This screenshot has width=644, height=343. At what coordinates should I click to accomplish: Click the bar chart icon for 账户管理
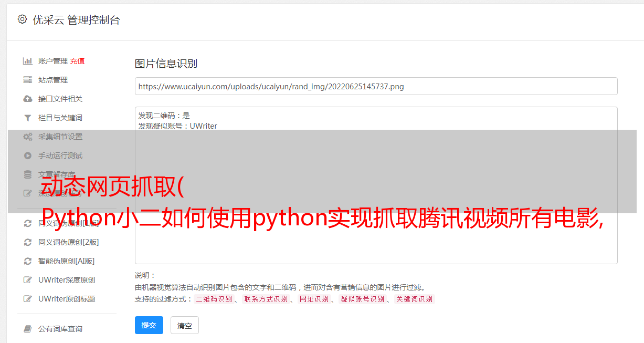coord(28,61)
